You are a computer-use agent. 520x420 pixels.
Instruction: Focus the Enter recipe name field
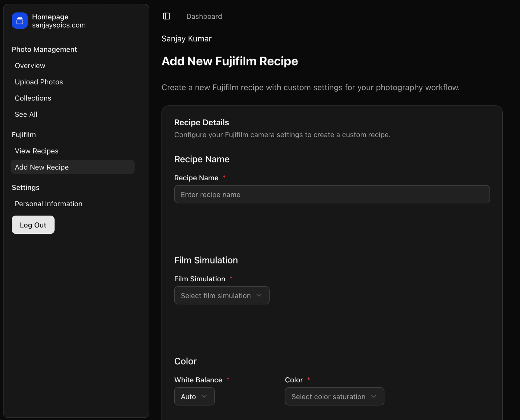click(332, 194)
